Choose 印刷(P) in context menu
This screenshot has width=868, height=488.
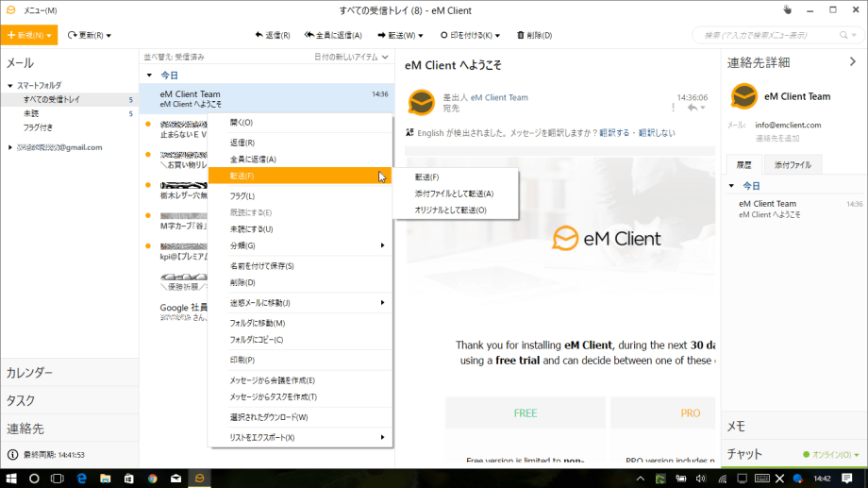tap(300, 360)
